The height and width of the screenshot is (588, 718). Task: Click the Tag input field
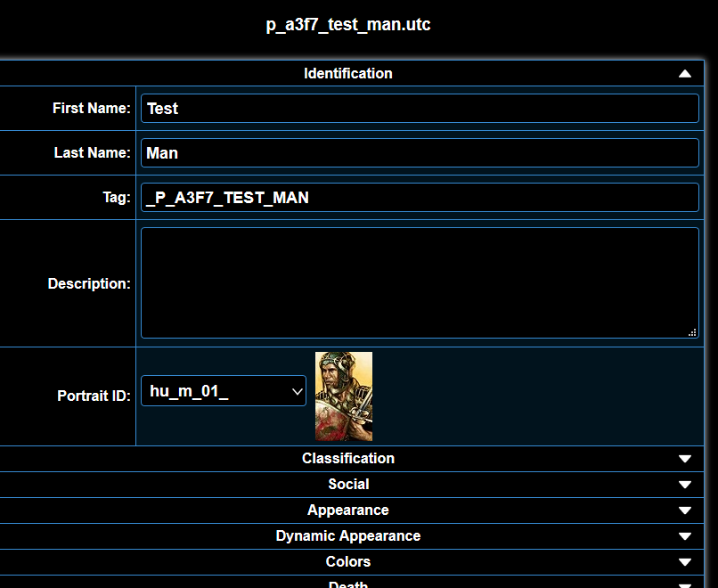420,198
